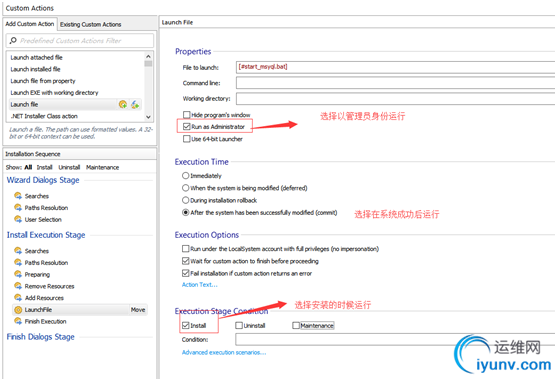The image size is (557, 381).
Task: Select Launch attached file in list
Action: pyautogui.click(x=36, y=57)
